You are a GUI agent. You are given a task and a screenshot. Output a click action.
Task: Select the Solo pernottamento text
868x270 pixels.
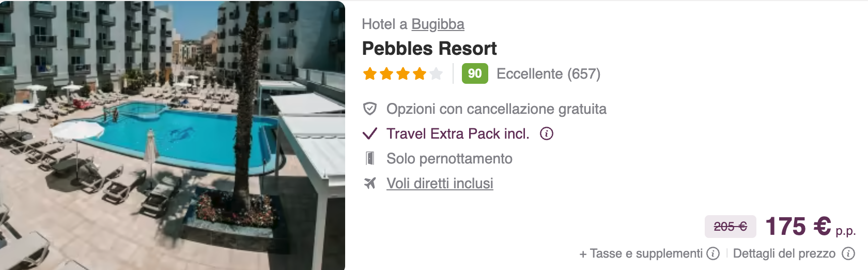point(450,159)
